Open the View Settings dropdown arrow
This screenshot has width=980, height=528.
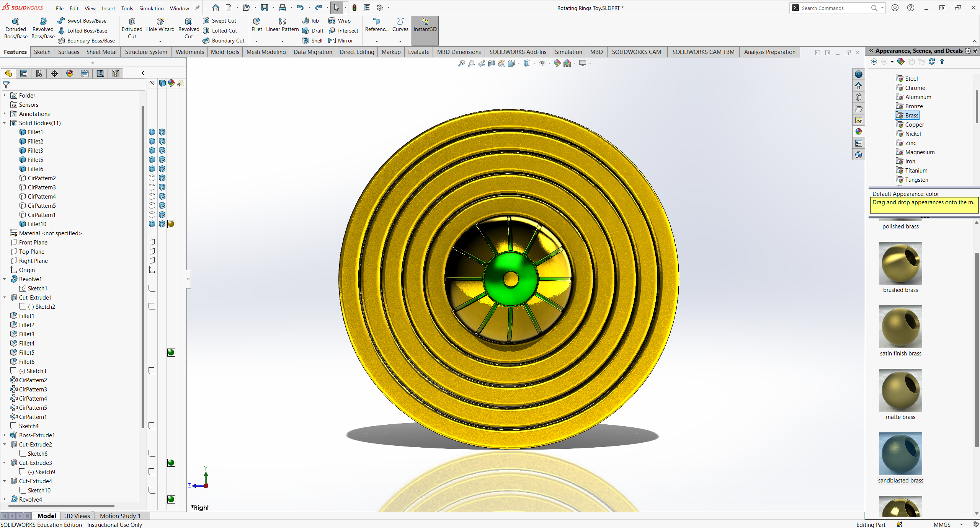[590, 63]
